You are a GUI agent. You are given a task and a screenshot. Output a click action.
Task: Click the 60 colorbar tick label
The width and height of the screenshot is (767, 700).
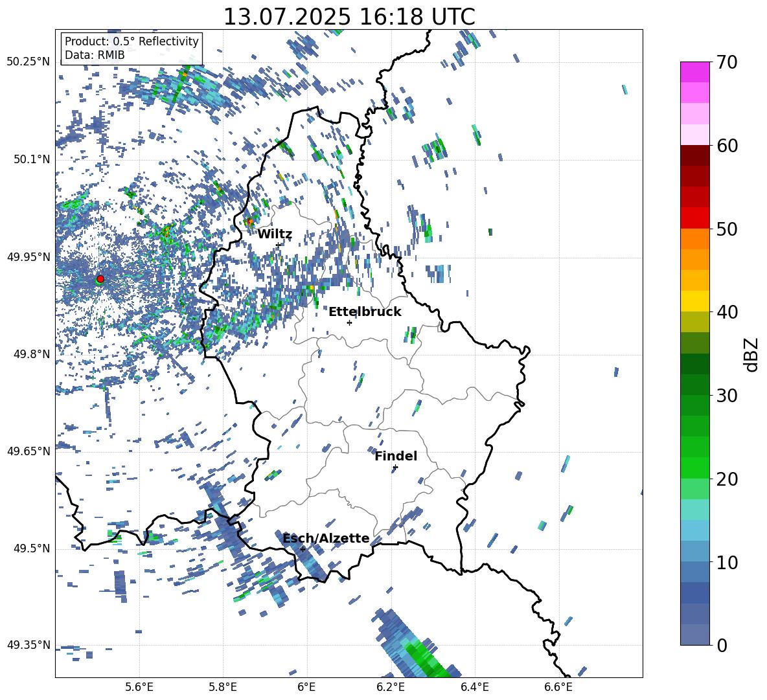click(727, 146)
